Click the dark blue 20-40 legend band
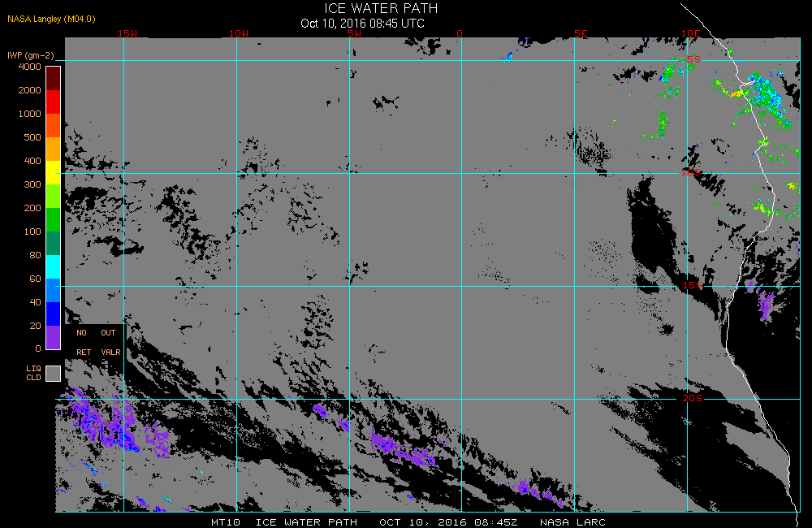812x528 pixels. coord(53,314)
